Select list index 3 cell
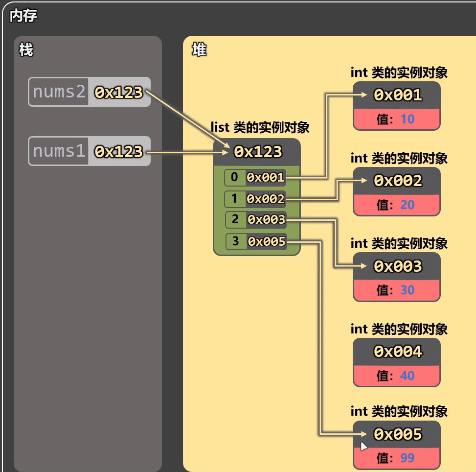The height and width of the screenshot is (472, 476). point(236,241)
